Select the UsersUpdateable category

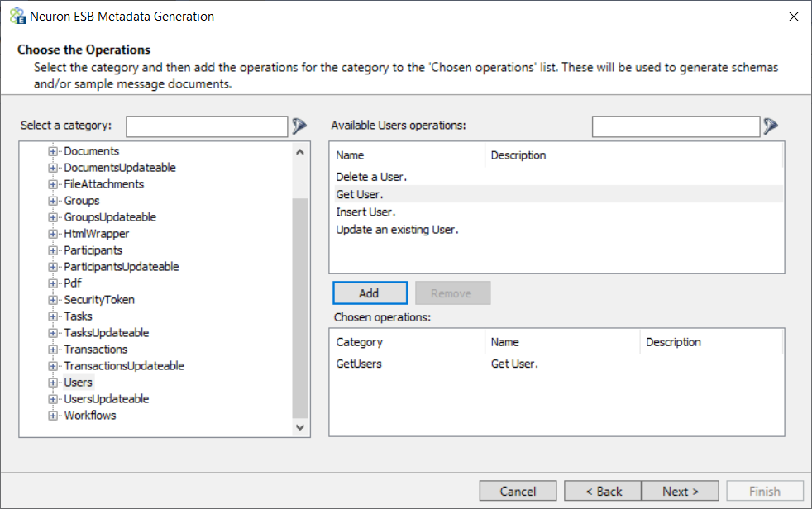(106, 399)
